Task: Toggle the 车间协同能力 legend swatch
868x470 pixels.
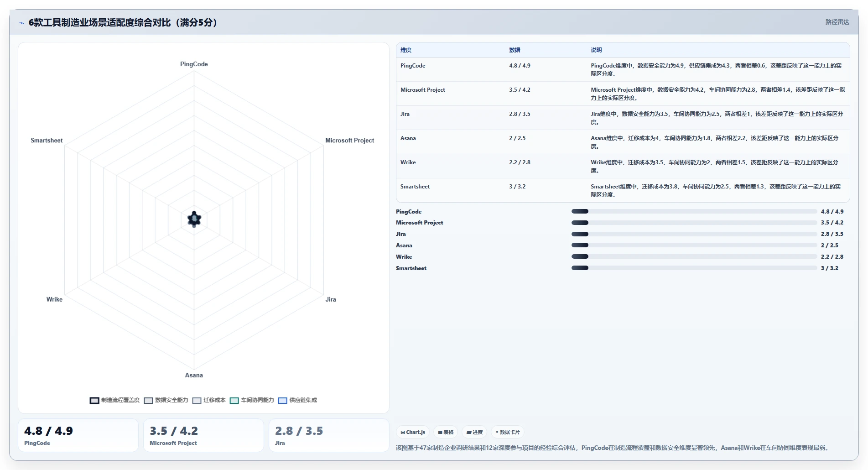Action: [234, 401]
